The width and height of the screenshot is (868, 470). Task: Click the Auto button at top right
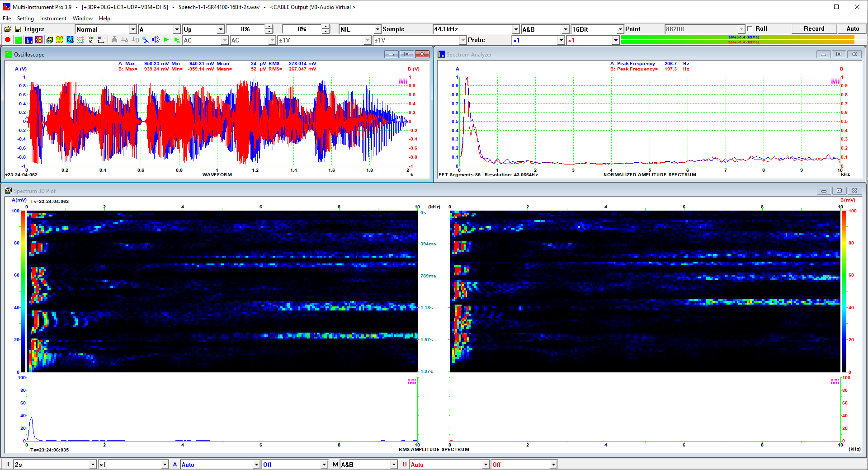click(x=853, y=28)
